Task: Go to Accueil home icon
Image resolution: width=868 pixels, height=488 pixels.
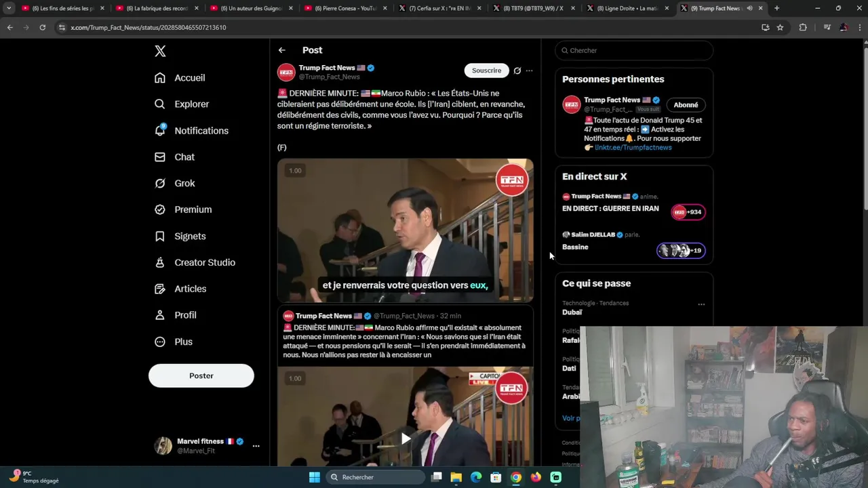Action: pos(160,78)
